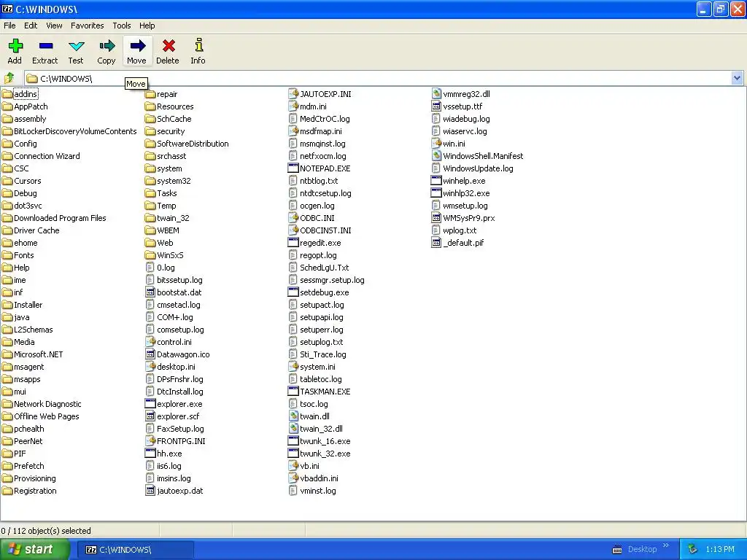Viewport: 747px width, 560px height.
Task: Click the system tray network icon
Action: (692, 550)
